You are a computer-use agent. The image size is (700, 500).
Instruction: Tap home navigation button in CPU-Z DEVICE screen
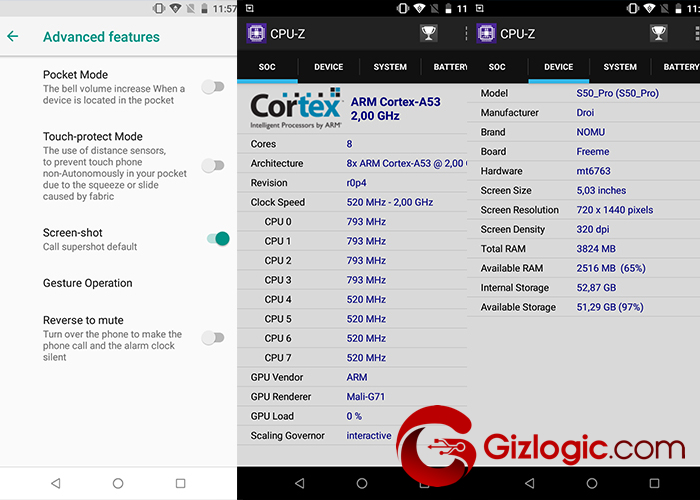tap(592, 483)
